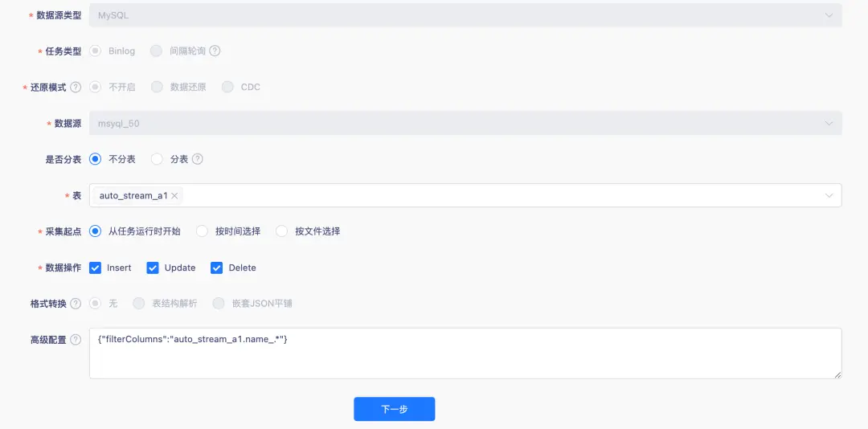This screenshot has height=429, width=868.
Task: Choose 分表 radio option
Action: (x=158, y=159)
